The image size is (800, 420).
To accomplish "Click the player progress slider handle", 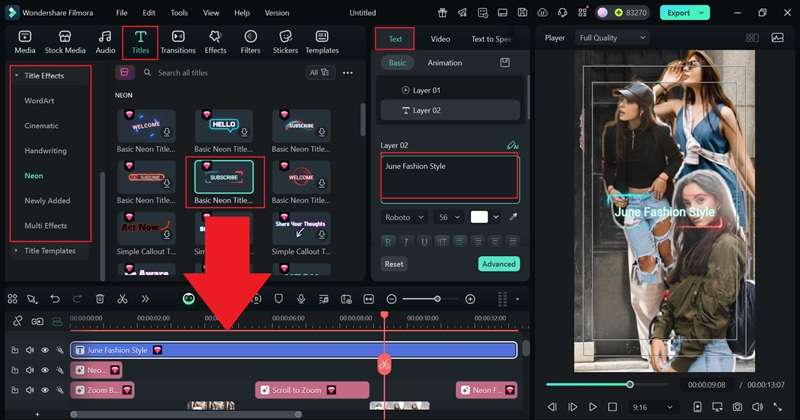I will coord(630,384).
